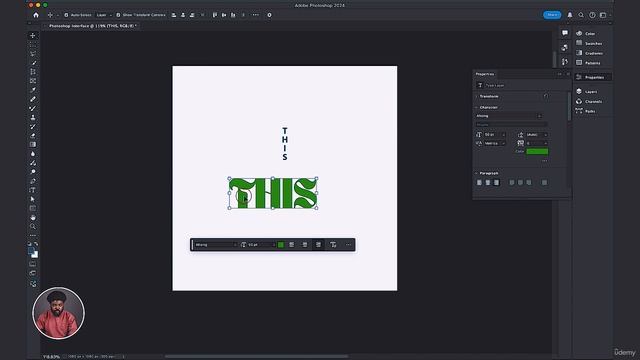Open the Auto-Select Layer dropdown
The image size is (640, 360).
pos(104,15)
